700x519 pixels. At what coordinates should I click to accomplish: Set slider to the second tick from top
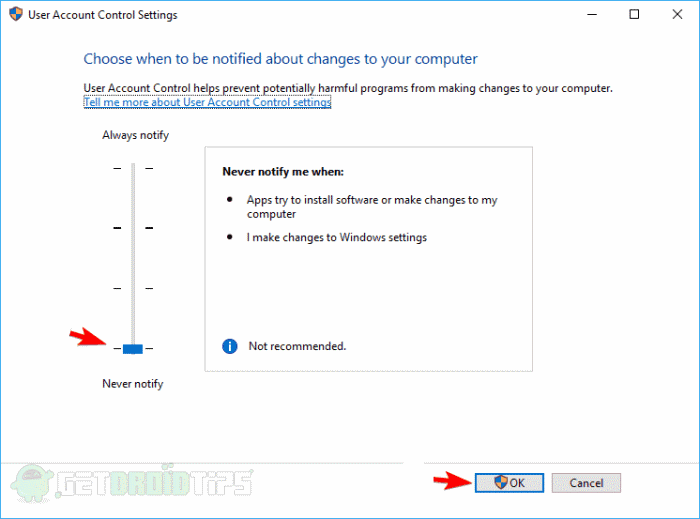(133, 228)
